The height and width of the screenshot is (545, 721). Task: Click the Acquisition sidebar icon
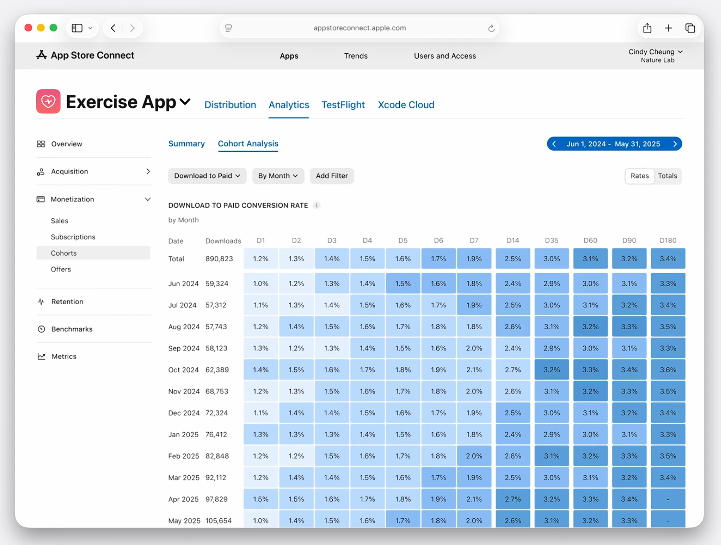[41, 172]
